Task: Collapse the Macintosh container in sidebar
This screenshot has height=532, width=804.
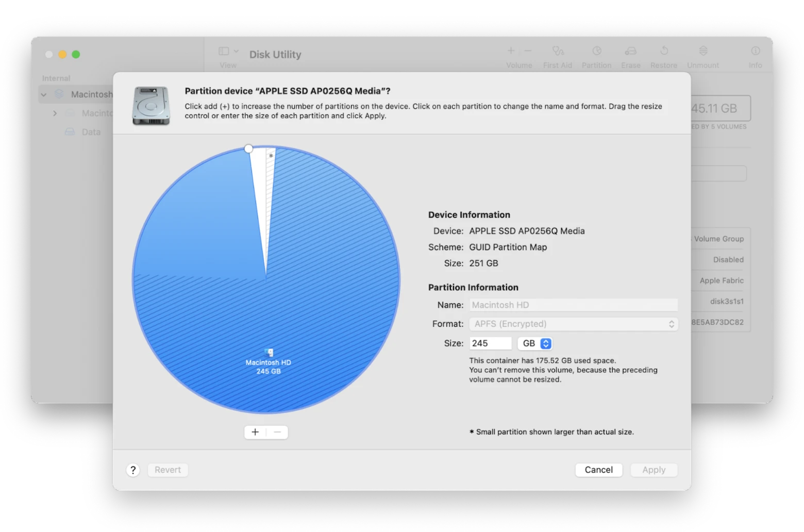Action: tap(44, 94)
